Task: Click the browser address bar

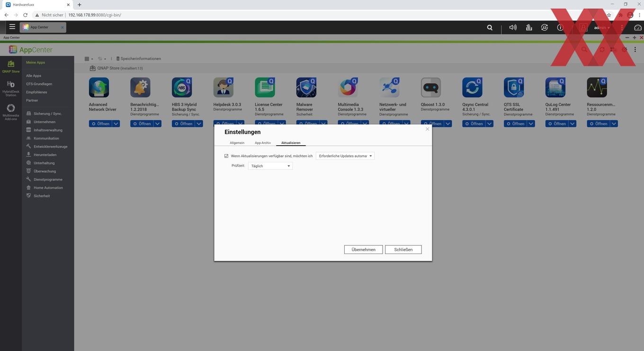Action: [322, 15]
